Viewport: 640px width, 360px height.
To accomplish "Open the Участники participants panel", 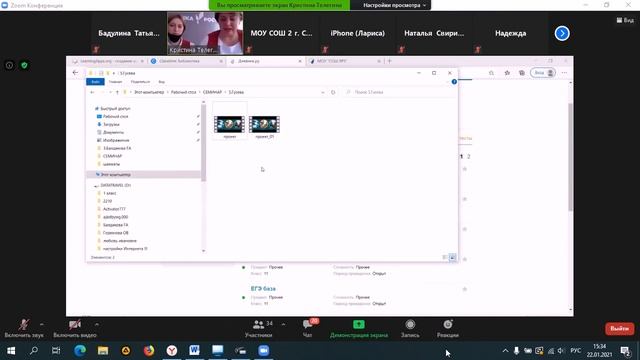I will (x=258, y=329).
